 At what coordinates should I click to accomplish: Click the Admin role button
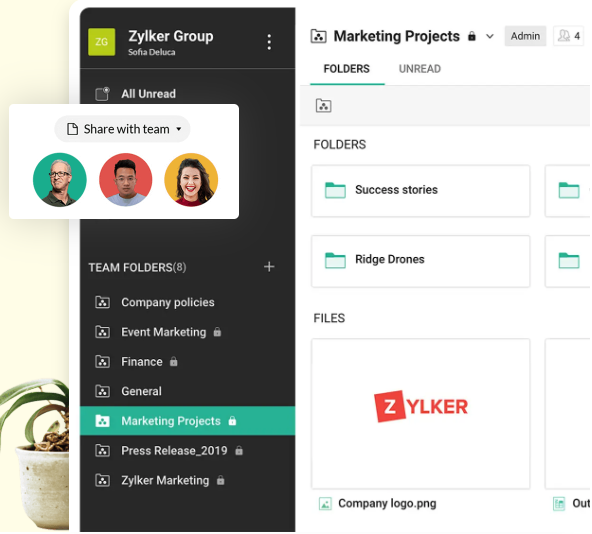pos(525,36)
